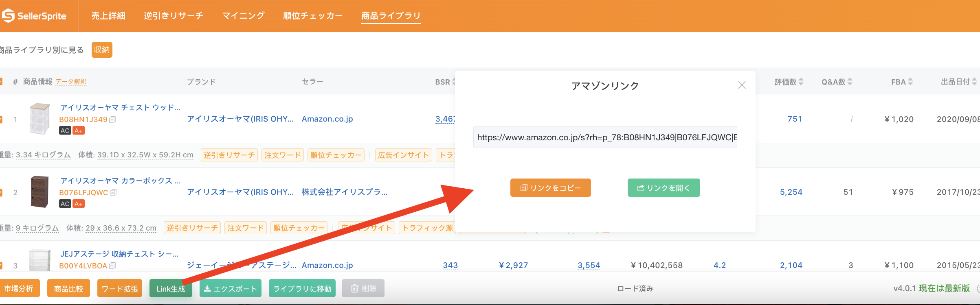
Task: Click the 商品比較 button
Action: (x=68, y=288)
